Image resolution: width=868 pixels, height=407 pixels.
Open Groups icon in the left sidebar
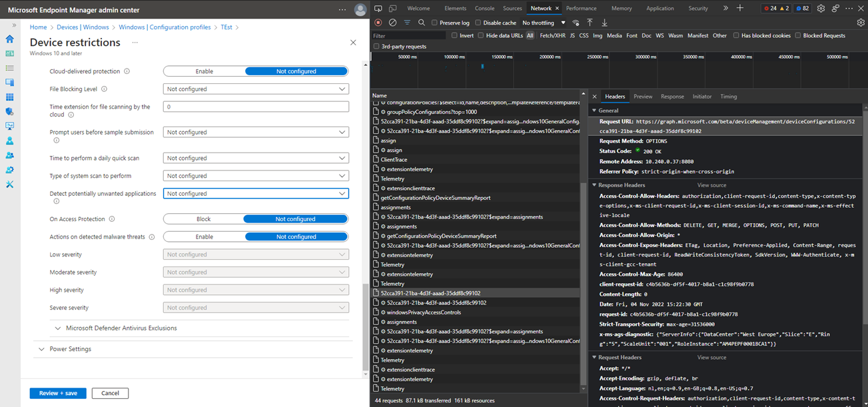pyautogui.click(x=9, y=155)
